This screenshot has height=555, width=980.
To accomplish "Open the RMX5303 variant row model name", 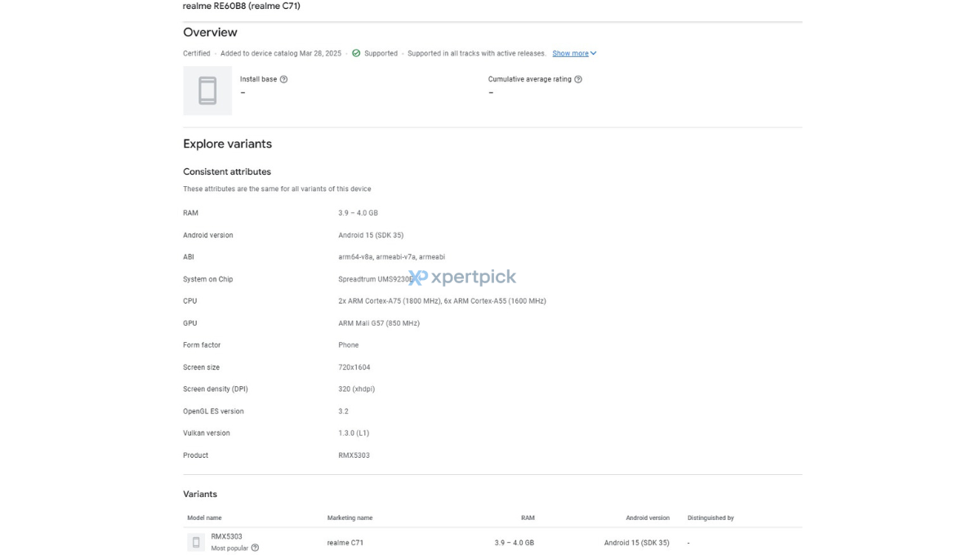I will (x=226, y=537).
